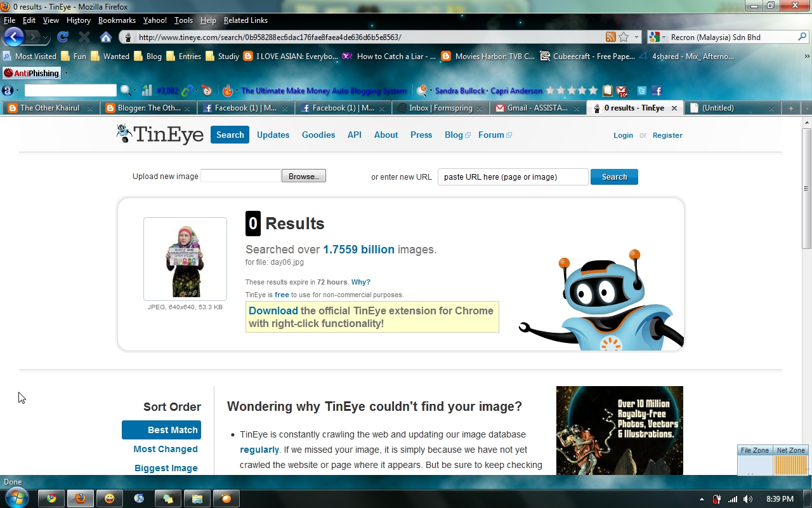Image resolution: width=812 pixels, height=508 pixels.
Task: Click the volume speaker tray icon
Action: click(x=748, y=499)
